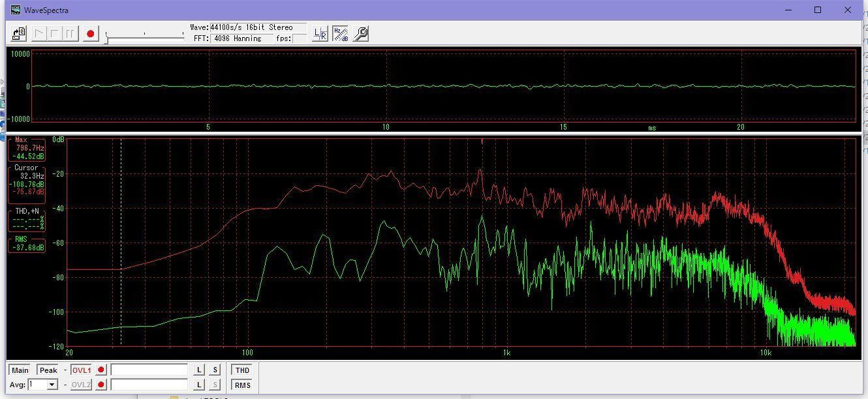Click the FFT field 4096 Hanning
Image resolution: width=868 pixels, height=399 pixels.
click(x=241, y=38)
